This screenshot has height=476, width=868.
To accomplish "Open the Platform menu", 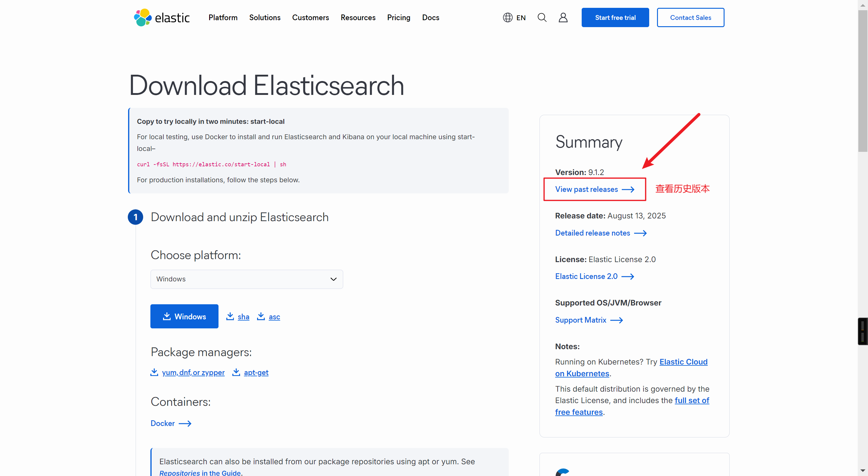I will click(223, 17).
